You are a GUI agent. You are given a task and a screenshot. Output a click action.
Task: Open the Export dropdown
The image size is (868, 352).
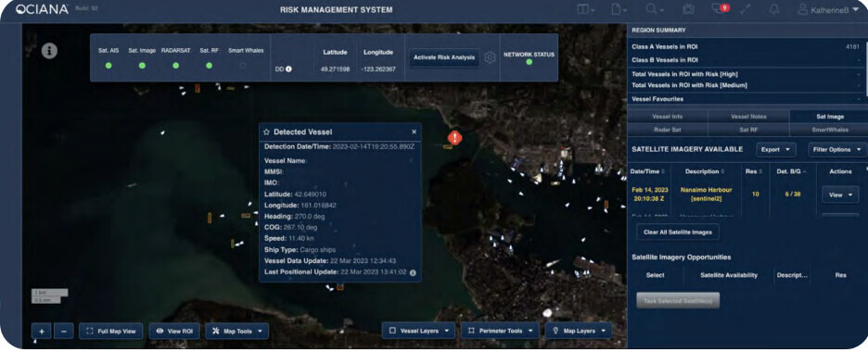[x=775, y=150]
